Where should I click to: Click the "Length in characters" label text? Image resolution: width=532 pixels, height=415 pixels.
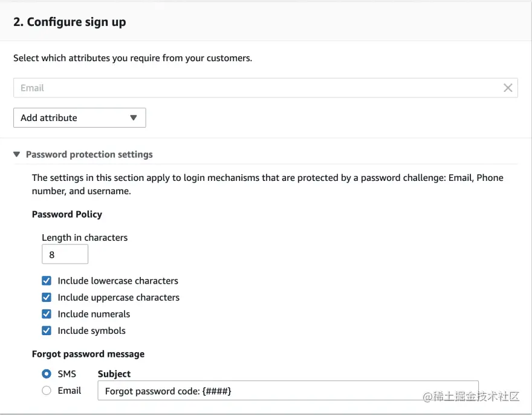tap(85, 238)
